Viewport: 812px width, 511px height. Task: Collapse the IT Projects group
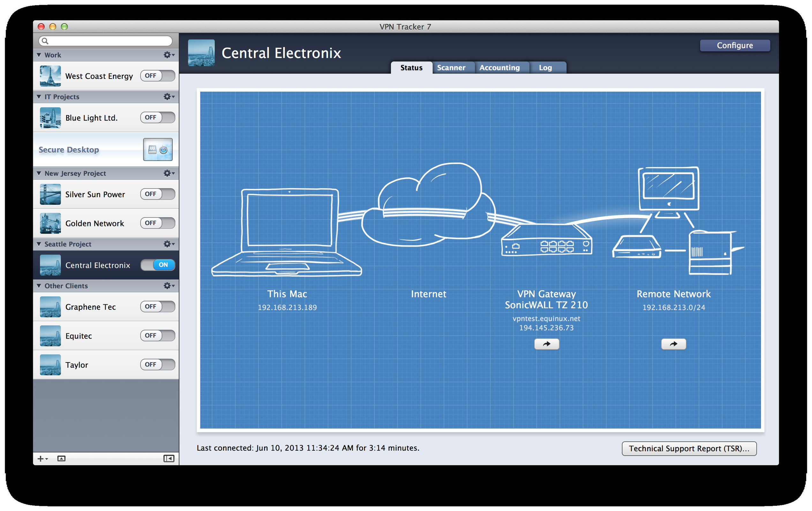pyautogui.click(x=39, y=97)
